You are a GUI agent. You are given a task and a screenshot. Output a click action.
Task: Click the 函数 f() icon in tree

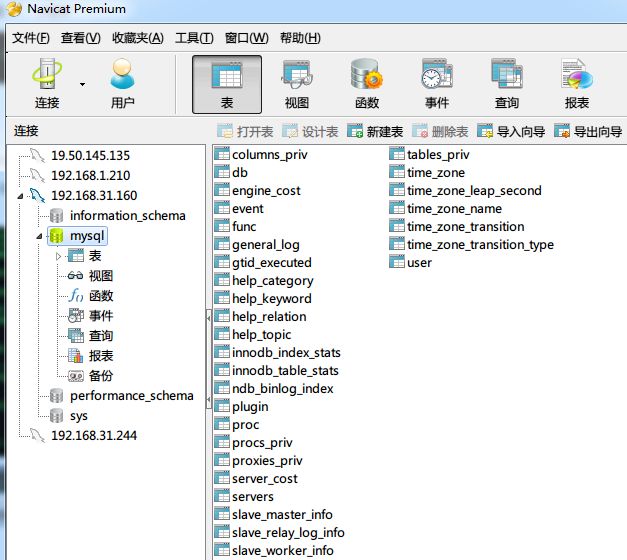76,296
